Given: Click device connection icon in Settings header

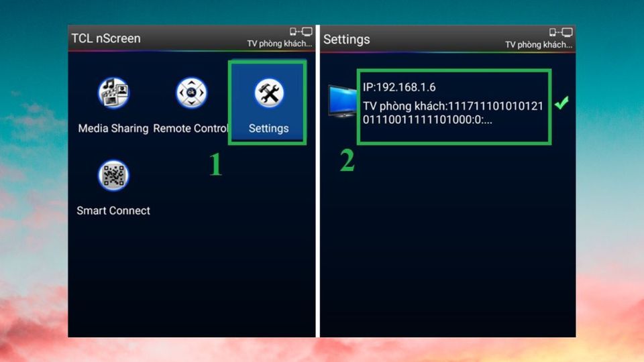Looking at the screenshot, I should coord(561,32).
